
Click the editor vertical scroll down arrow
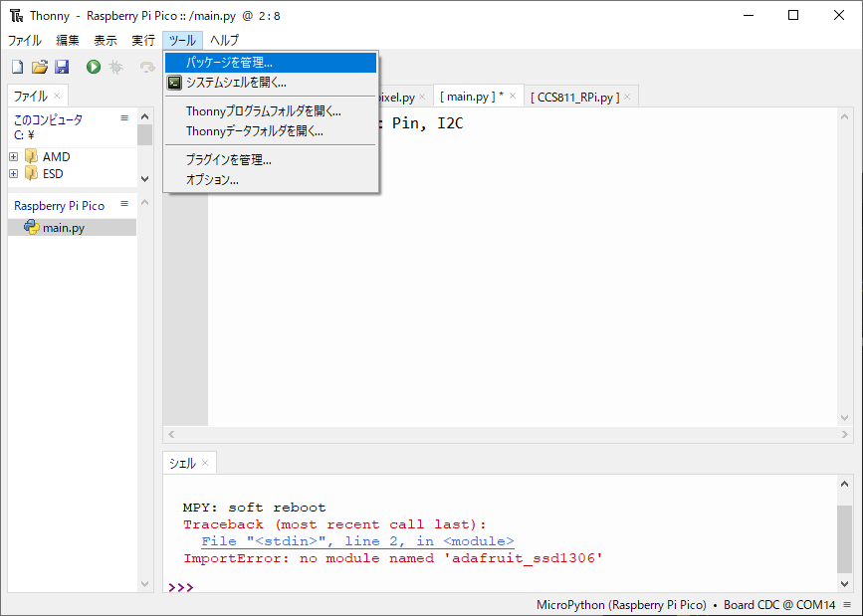tap(845, 418)
